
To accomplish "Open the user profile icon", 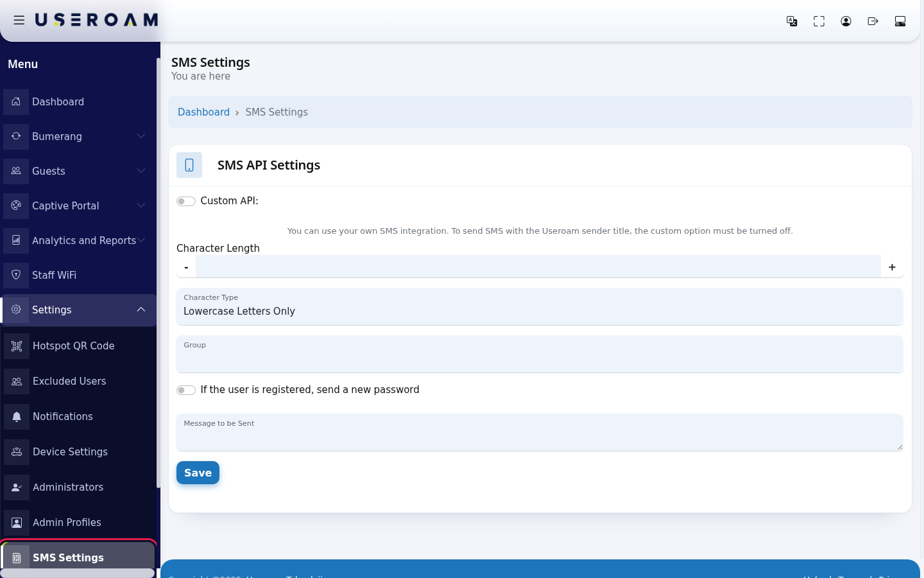I will point(846,21).
